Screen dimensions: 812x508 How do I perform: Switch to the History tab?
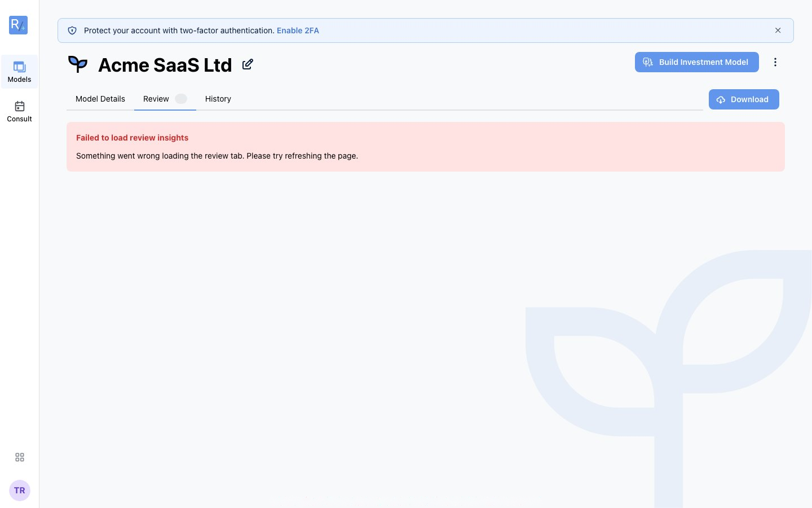[x=218, y=99]
